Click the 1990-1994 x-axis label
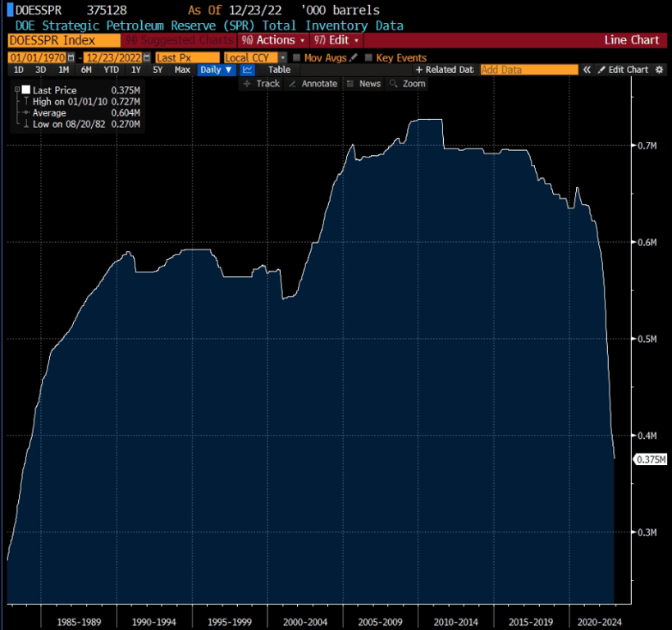672x630 pixels. [x=154, y=622]
